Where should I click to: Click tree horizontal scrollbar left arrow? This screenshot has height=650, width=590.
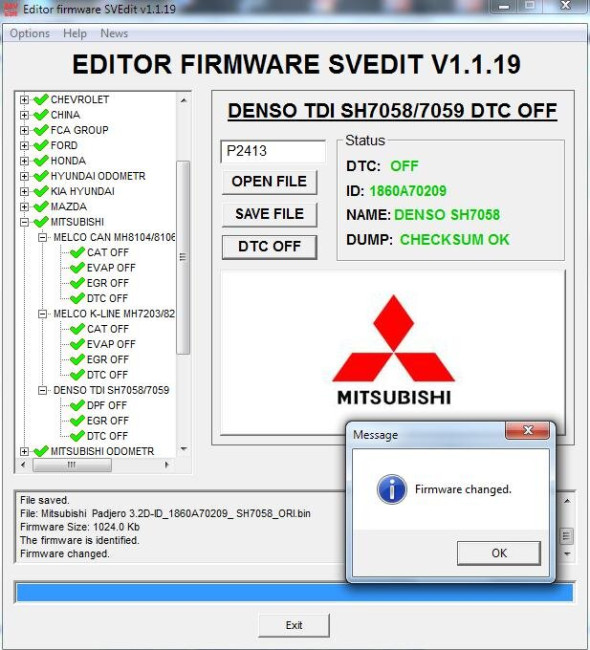pyautogui.click(x=23, y=465)
